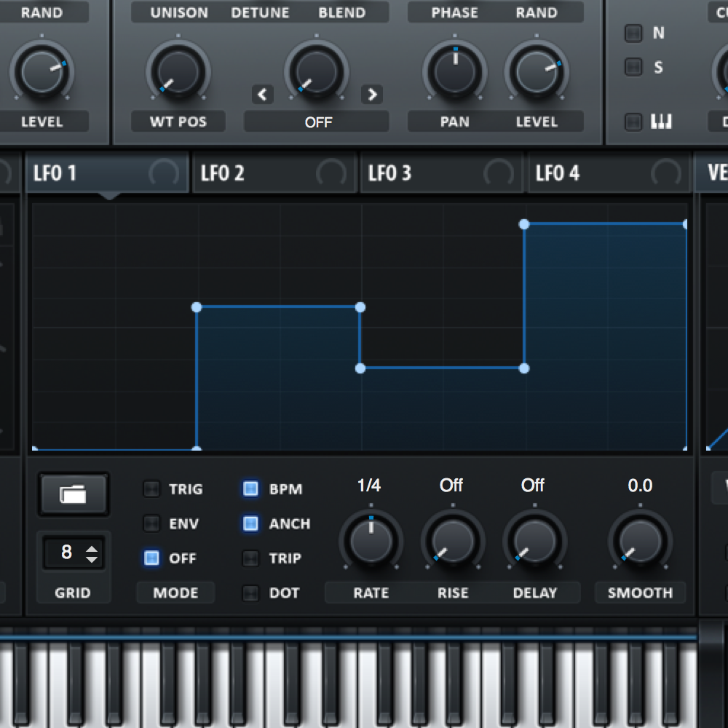Click the PHASE label
This screenshot has height=728, width=728.
click(x=454, y=12)
